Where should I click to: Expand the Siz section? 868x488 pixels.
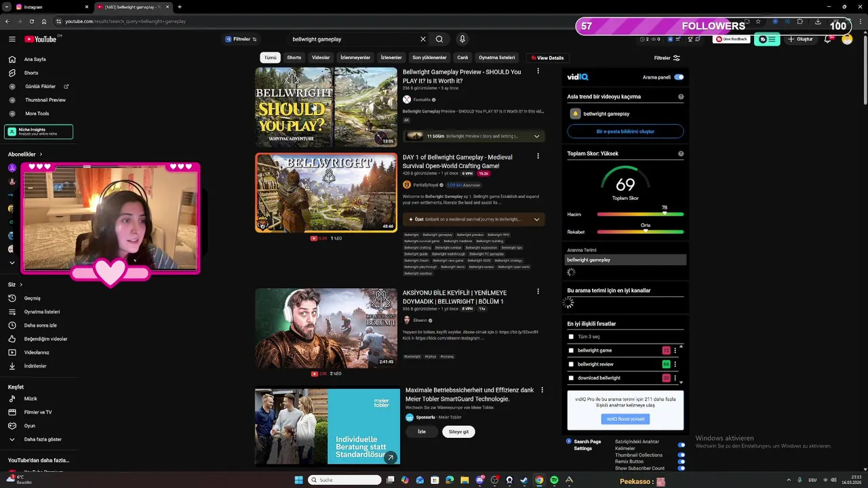coord(16,285)
